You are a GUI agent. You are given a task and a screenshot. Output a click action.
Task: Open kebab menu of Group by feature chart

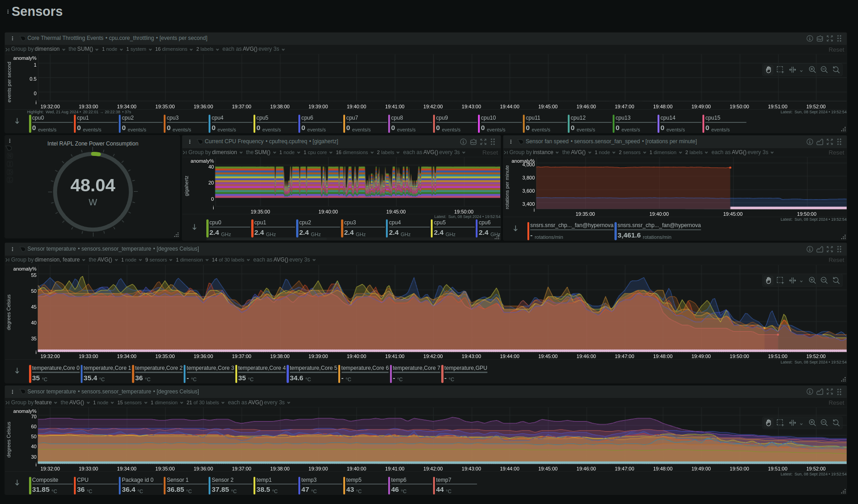(13, 392)
